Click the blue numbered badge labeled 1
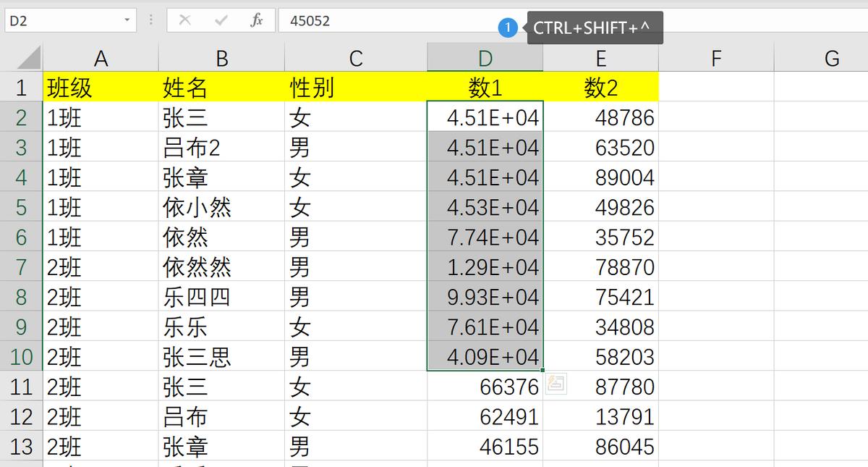Viewport: 868px width, 467px height. [x=509, y=28]
